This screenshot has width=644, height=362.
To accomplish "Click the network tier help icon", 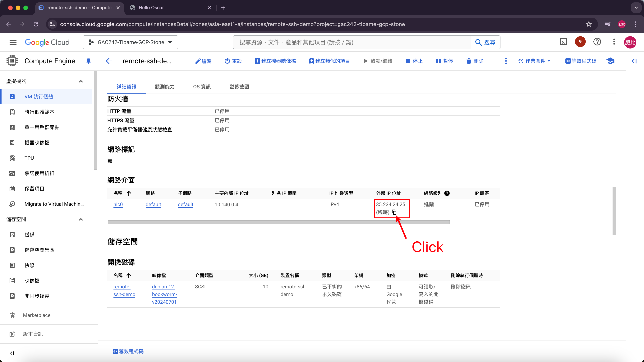I will (447, 193).
